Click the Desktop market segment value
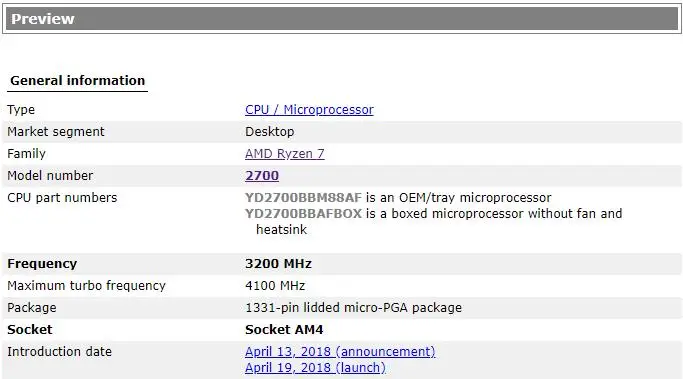Screen dimensions: 683x379 pos(270,132)
